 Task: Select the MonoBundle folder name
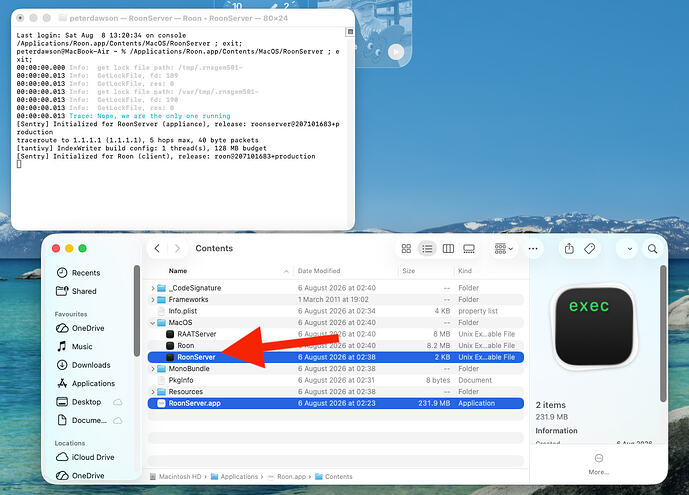(x=189, y=369)
